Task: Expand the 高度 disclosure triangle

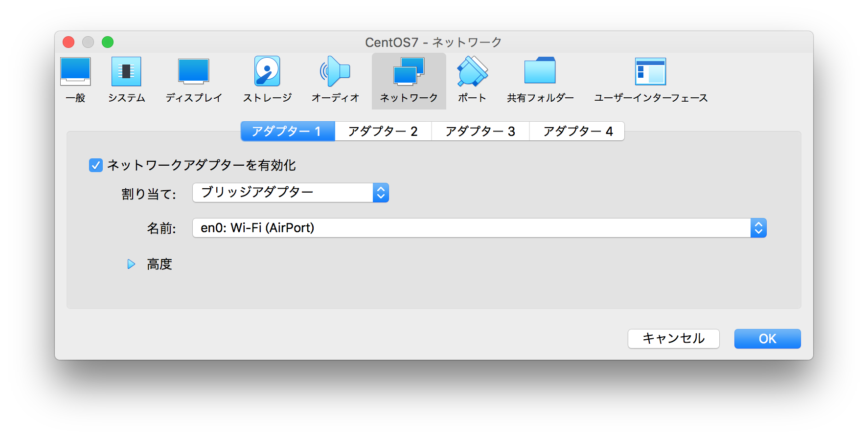Action: [131, 264]
